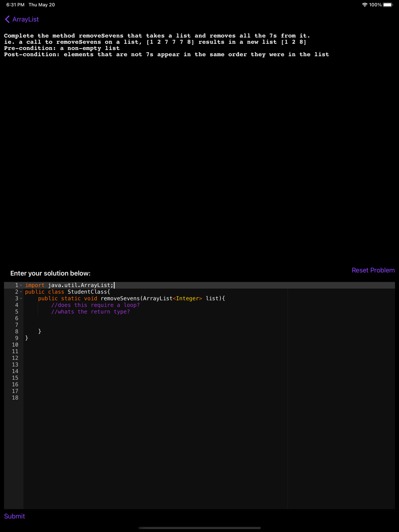Place cursor in import java.util.ArrayList line

click(69, 285)
